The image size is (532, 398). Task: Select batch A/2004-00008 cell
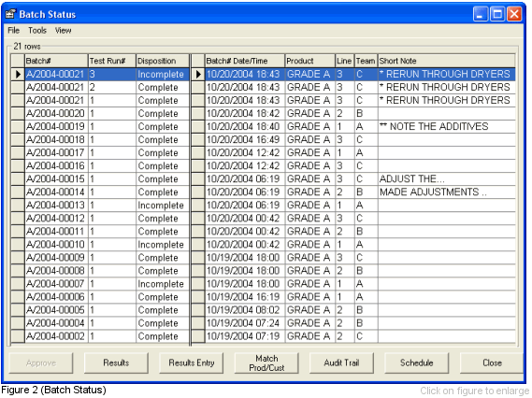(x=56, y=271)
